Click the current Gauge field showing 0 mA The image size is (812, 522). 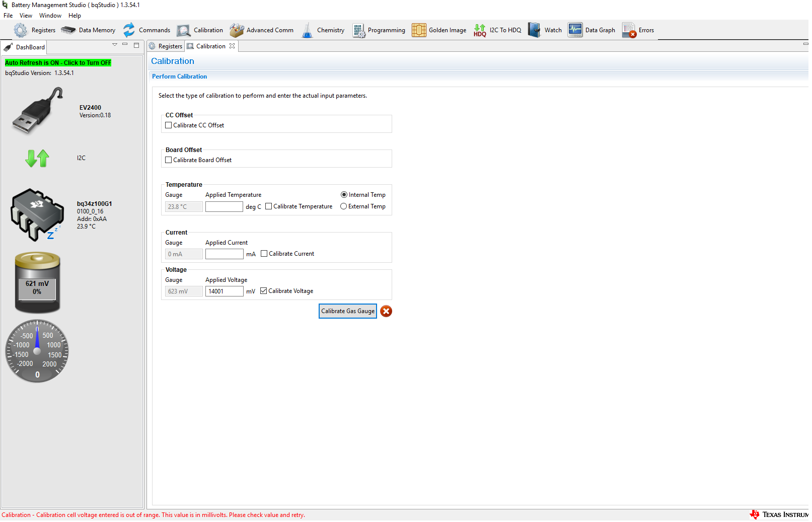tap(184, 254)
